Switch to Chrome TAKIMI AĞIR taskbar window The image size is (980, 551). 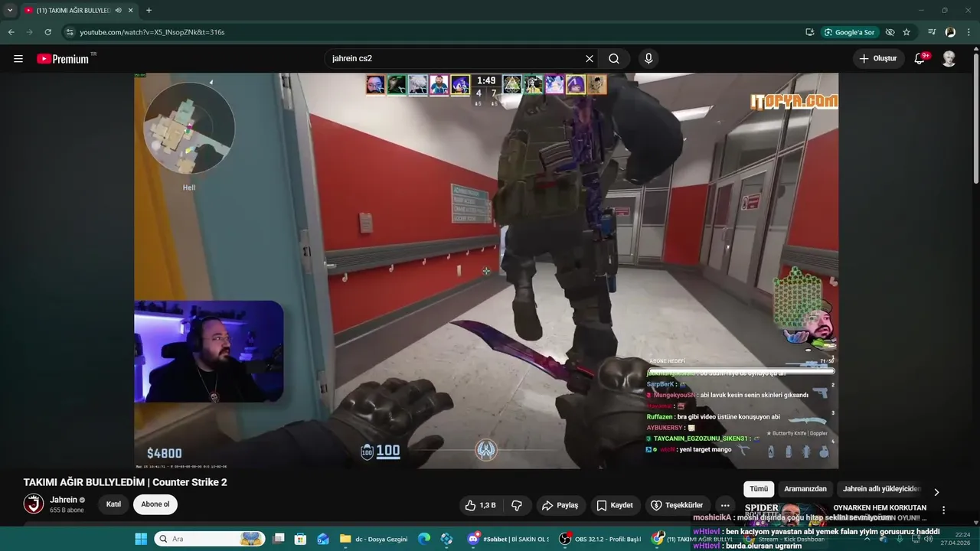click(692, 539)
